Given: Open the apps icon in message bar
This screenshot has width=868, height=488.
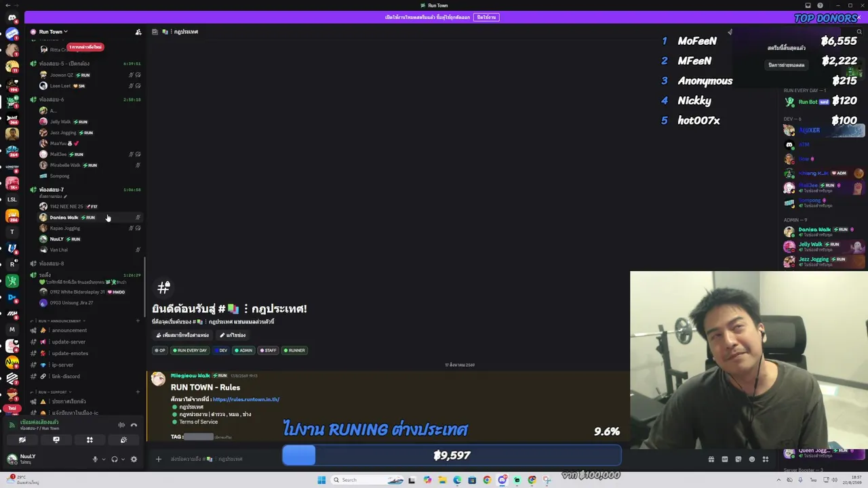Looking at the screenshot, I should coord(766,459).
